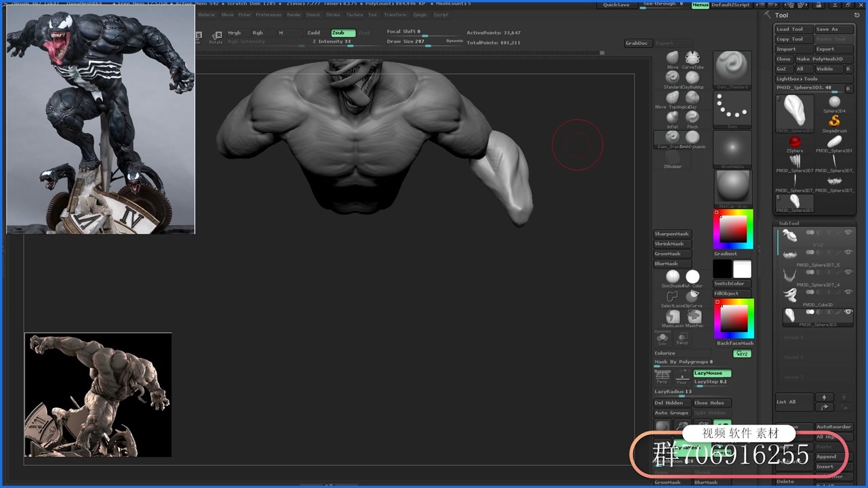This screenshot has height=488, width=868.
Task: Pick the SimpleBrush tool
Action: pyautogui.click(x=834, y=122)
